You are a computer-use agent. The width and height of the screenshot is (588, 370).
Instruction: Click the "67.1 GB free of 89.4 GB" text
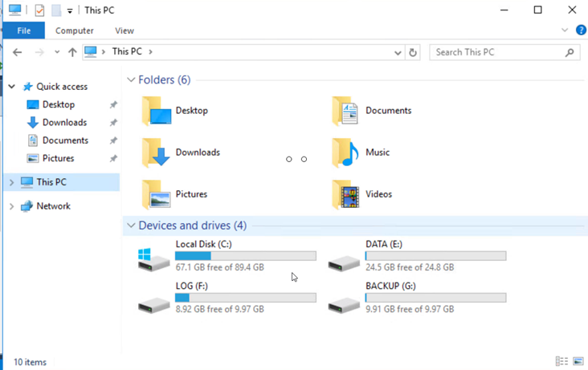point(220,267)
